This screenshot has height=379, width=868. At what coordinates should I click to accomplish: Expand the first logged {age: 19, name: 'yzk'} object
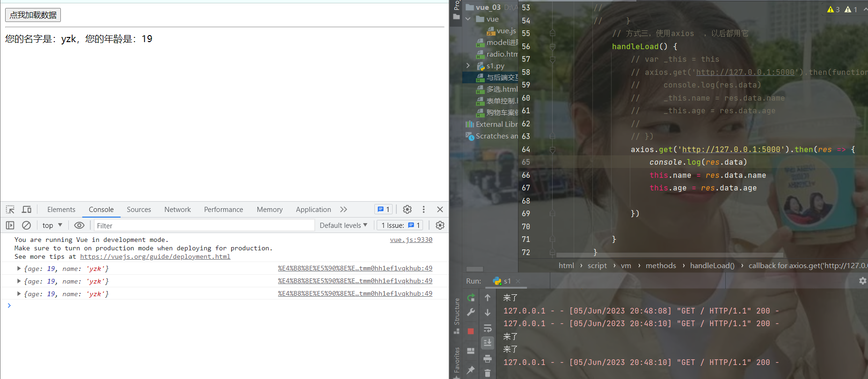pyautogui.click(x=19, y=269)
